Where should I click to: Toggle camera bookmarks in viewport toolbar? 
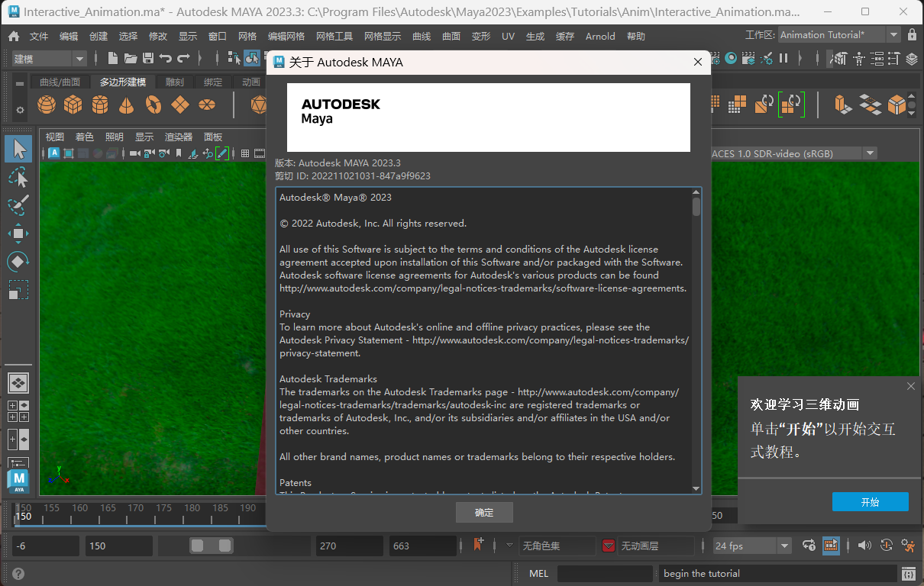(x=179, y=153)
